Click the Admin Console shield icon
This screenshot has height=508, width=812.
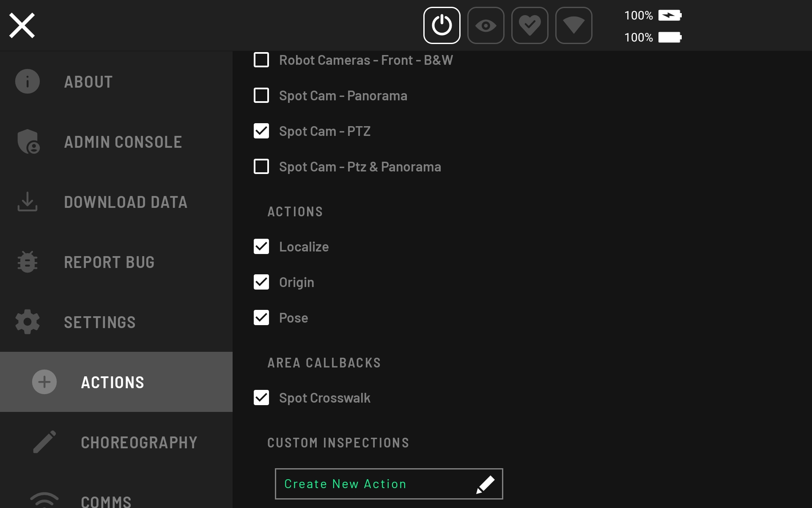(x=28, y=141)
